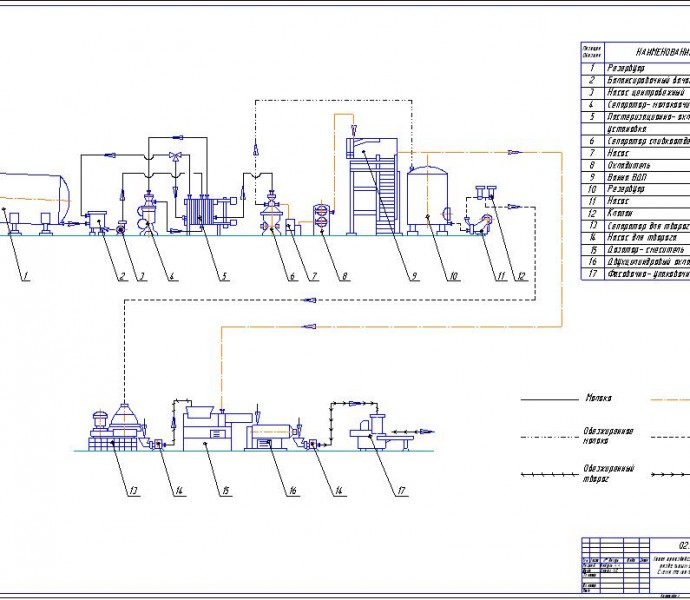
Task: Select the horizontal tank symbol at position 1
Action: [33, 204]
